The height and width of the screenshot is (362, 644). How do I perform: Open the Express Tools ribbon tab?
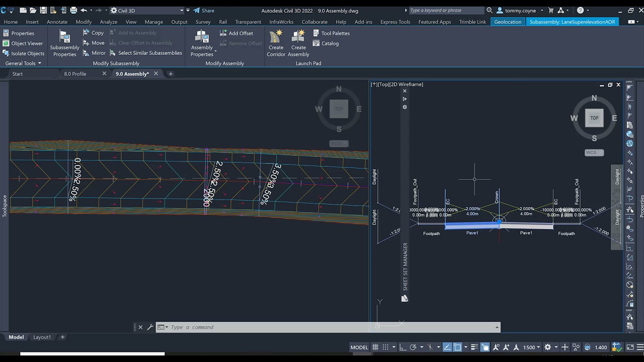pos(395,22)
